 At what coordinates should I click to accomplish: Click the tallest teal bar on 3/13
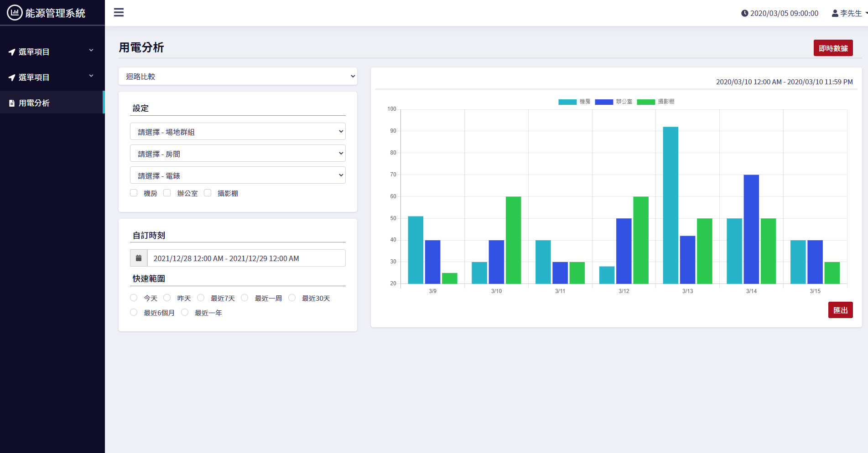(670, 205)
